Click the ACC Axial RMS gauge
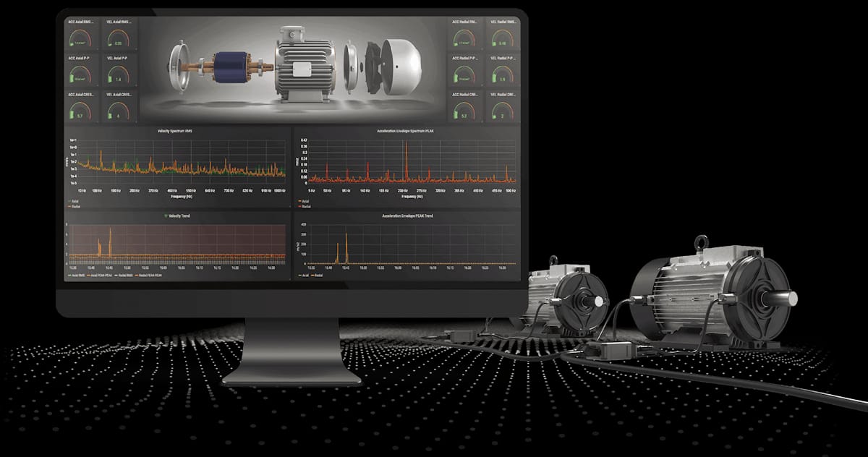Image resolution: width=868 pixels, height=457 pixels. click(x=81, y=37)
